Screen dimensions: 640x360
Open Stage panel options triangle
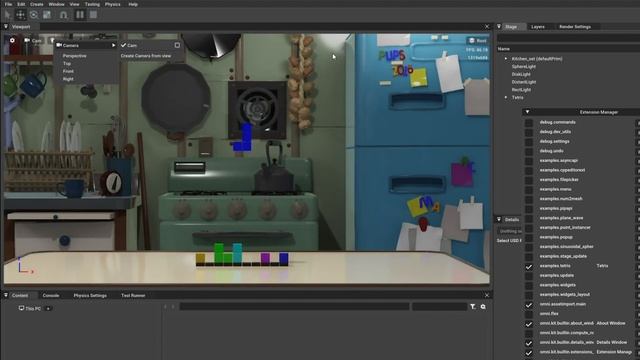[x=499, y=27]
